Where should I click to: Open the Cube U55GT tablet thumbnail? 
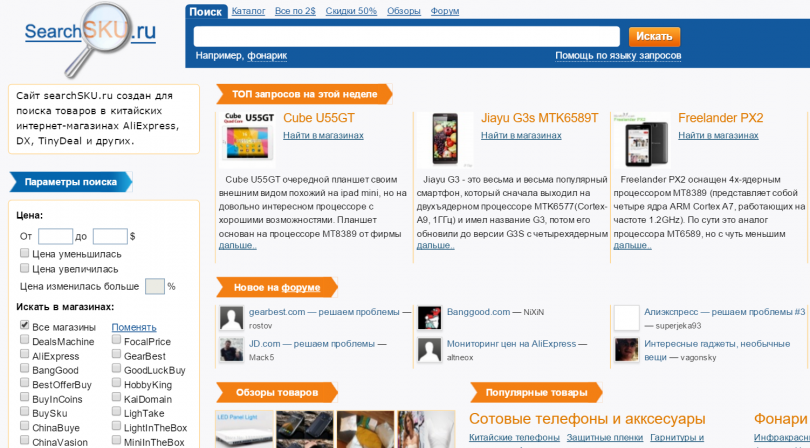(x=248, y=138)
